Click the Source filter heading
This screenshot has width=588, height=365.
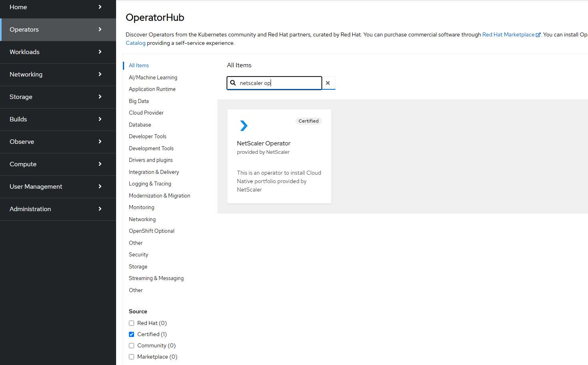tap(138, 311)
